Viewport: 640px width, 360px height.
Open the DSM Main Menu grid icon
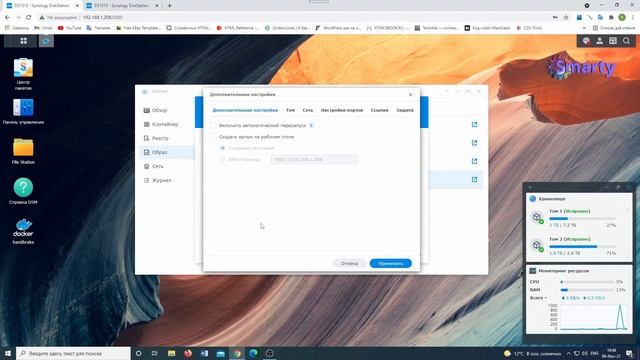tap(23, 41)
